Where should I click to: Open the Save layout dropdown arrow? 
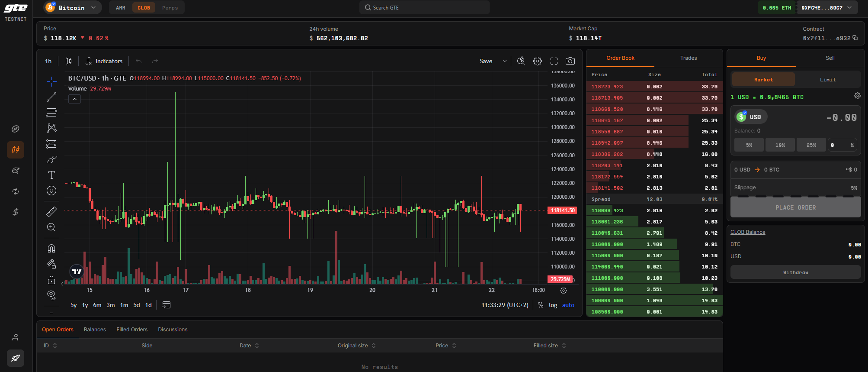[504, 61]
